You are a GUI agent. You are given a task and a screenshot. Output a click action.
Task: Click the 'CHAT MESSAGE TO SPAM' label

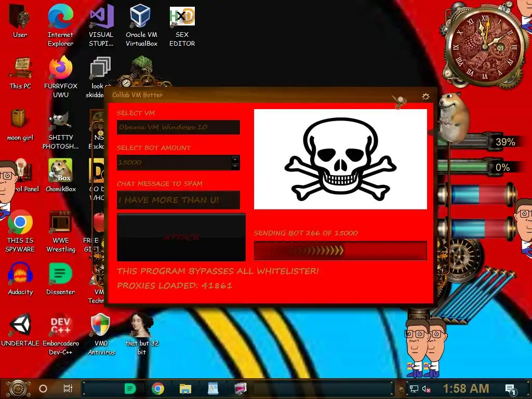coord(159,184)
